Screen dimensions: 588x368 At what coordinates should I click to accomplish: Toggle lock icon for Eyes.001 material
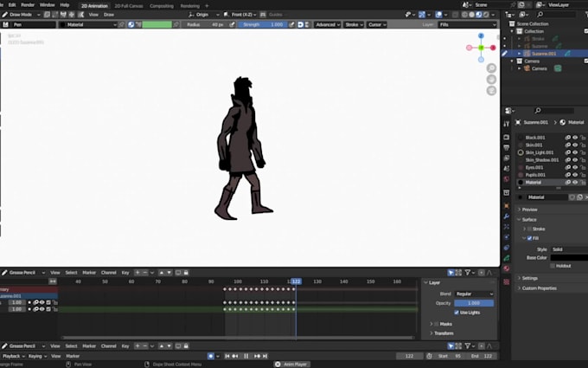point(583,167)
